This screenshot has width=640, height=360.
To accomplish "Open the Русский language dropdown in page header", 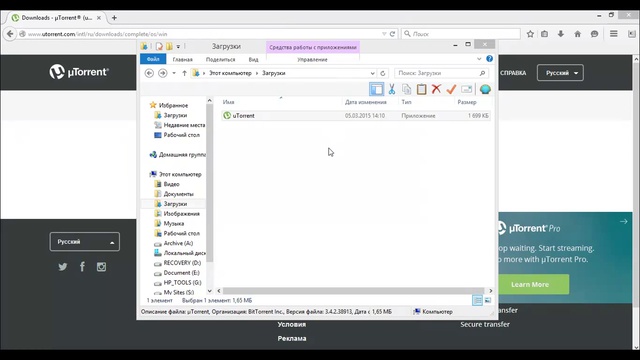I will pyautogui.click(x=560, y=73).
